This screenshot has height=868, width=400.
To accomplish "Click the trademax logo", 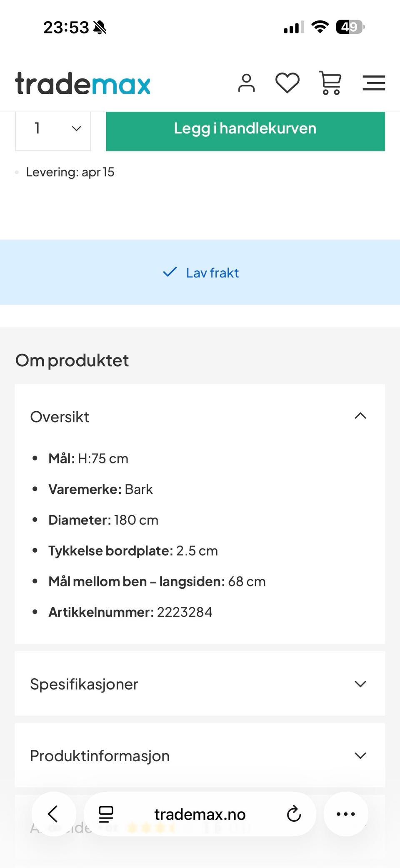I will 82,83.
